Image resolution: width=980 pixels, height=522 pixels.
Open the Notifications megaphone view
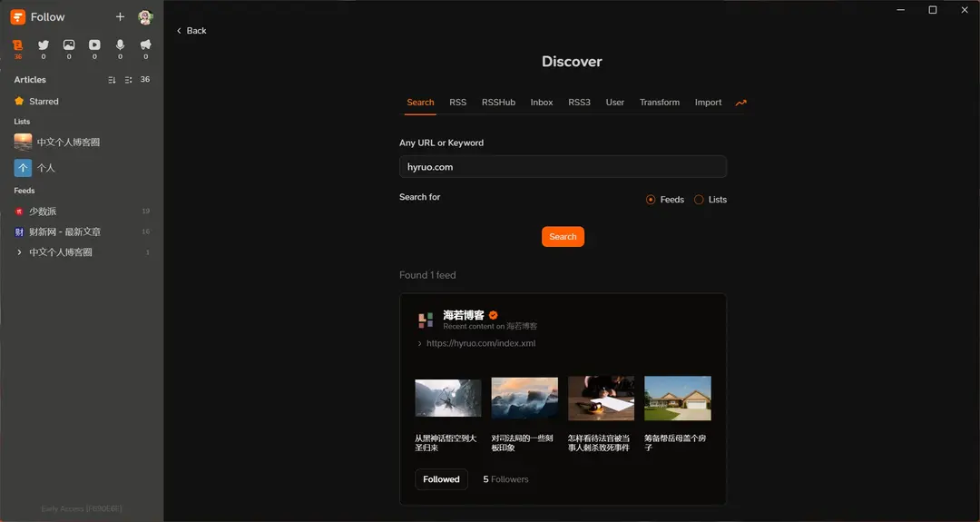pyautogui.click(x=145, y=45)
